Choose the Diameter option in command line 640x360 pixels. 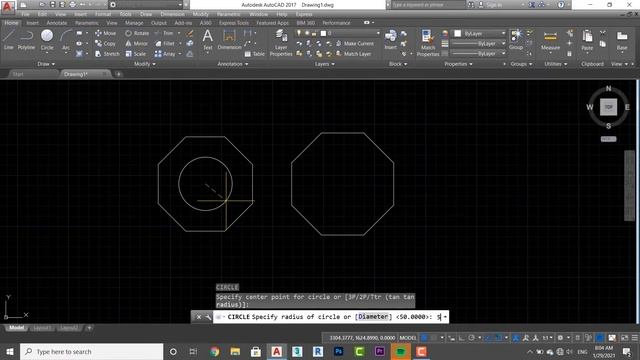click(373, 317)
